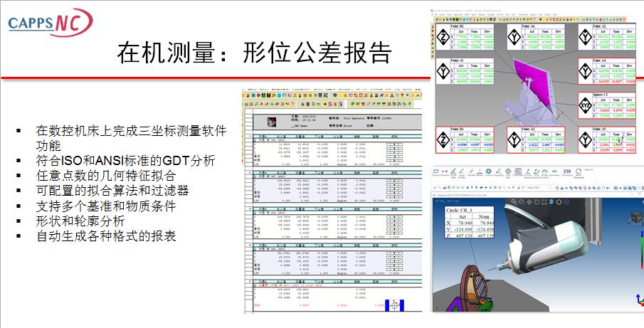644x328 pixels.
Task: Click the deviation color scale bar
Action: (x=641, y=250)
